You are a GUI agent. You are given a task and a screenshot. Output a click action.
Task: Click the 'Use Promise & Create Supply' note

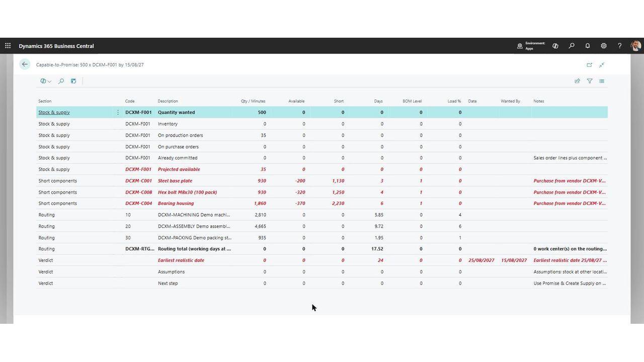(570, 283)
